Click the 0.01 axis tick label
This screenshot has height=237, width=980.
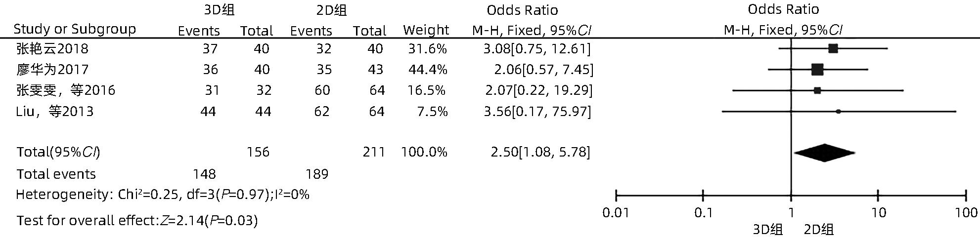point(616,213)
